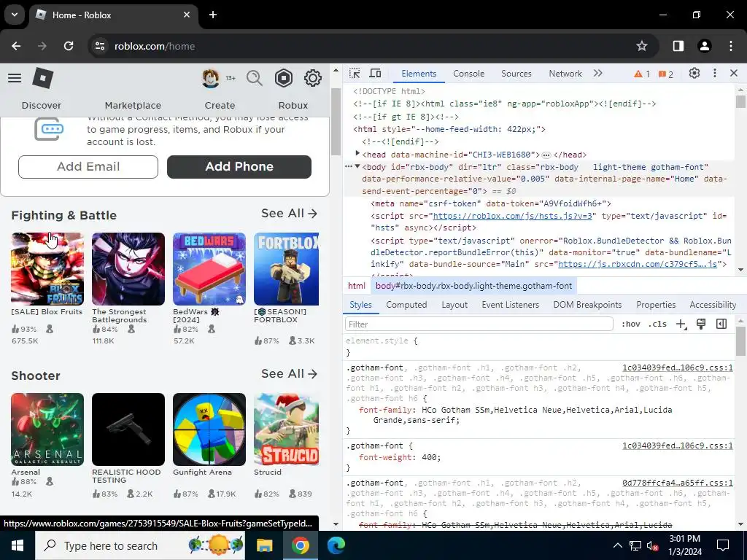Close the DevTools panel

click(x=734, y=74)
